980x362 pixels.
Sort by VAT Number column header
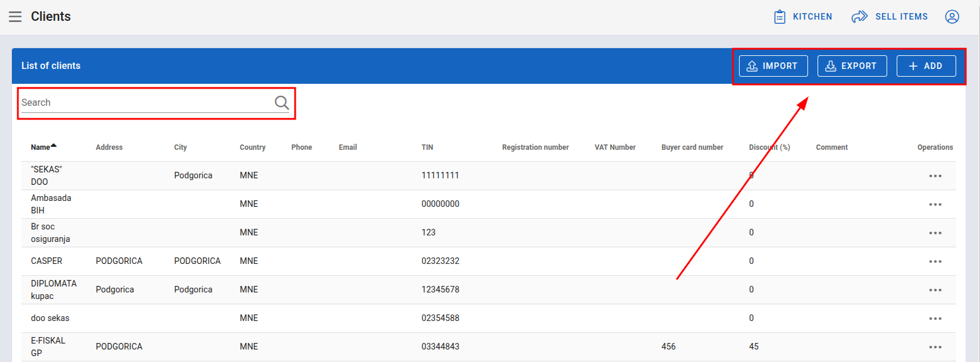click(615, 147)
